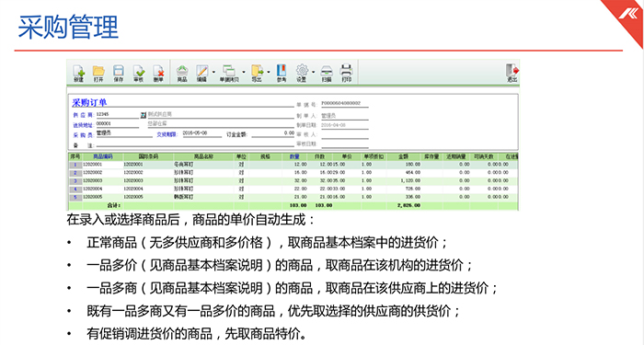Click the 送货地址 field showing 000001
Screen dimensions: 644x345
pyautogui.click(x=118, y=124)
